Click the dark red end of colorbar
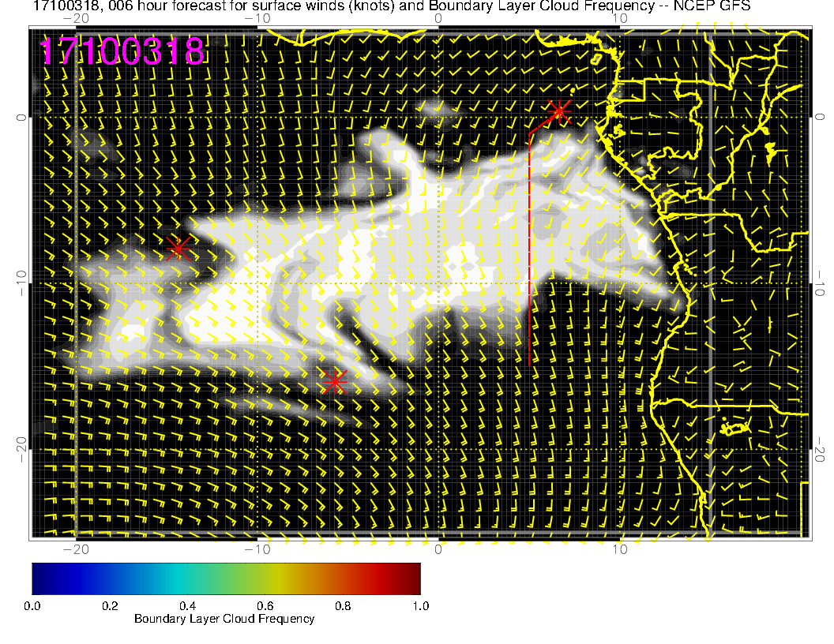The width and height of the screenshot is (834, 644). click(x=413, y=578)
